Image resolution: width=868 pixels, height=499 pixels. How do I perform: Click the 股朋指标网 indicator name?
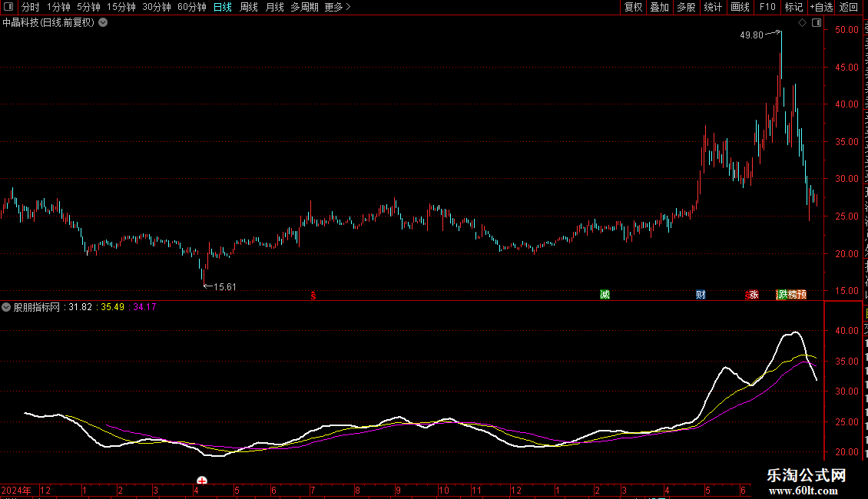(37, 307)
